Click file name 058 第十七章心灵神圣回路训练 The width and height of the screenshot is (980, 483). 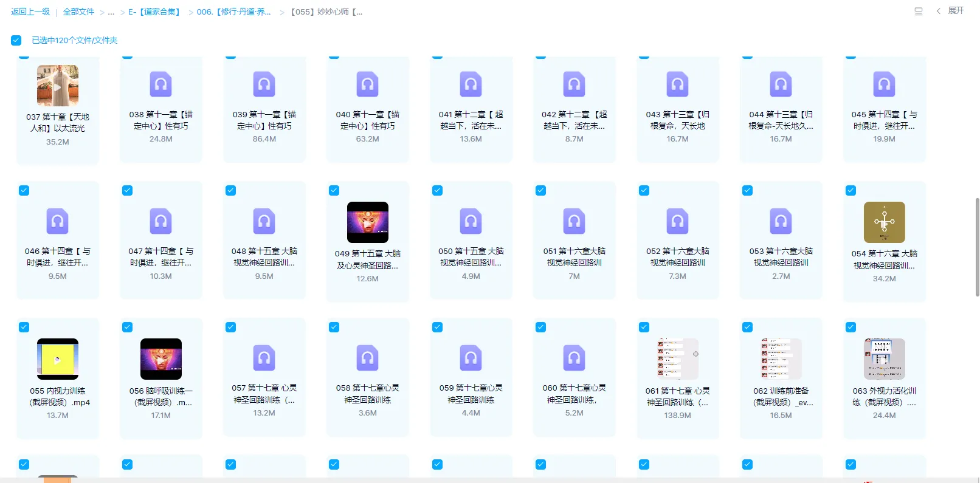(367, 394)
